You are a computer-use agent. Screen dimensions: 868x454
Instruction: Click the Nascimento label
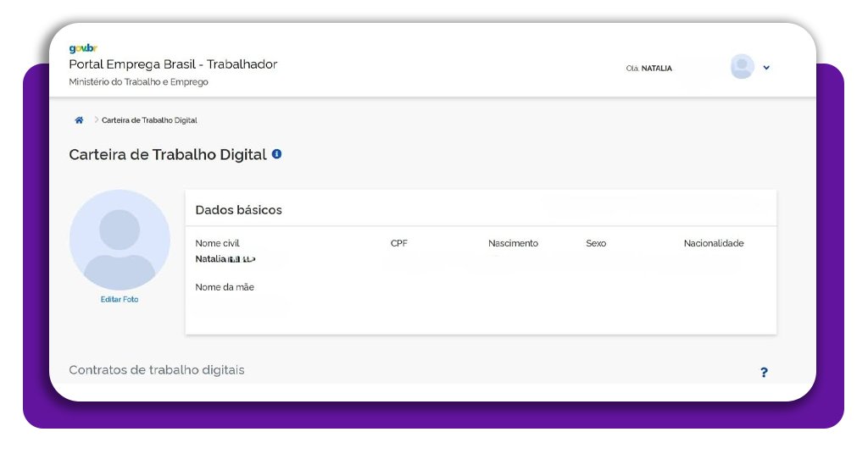point(513,243)
